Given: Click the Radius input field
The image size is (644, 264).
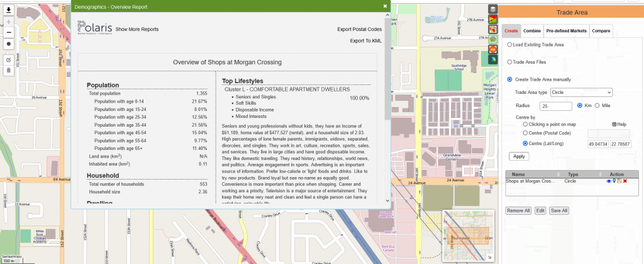Looking at the screenshot, I should (556, 106).
